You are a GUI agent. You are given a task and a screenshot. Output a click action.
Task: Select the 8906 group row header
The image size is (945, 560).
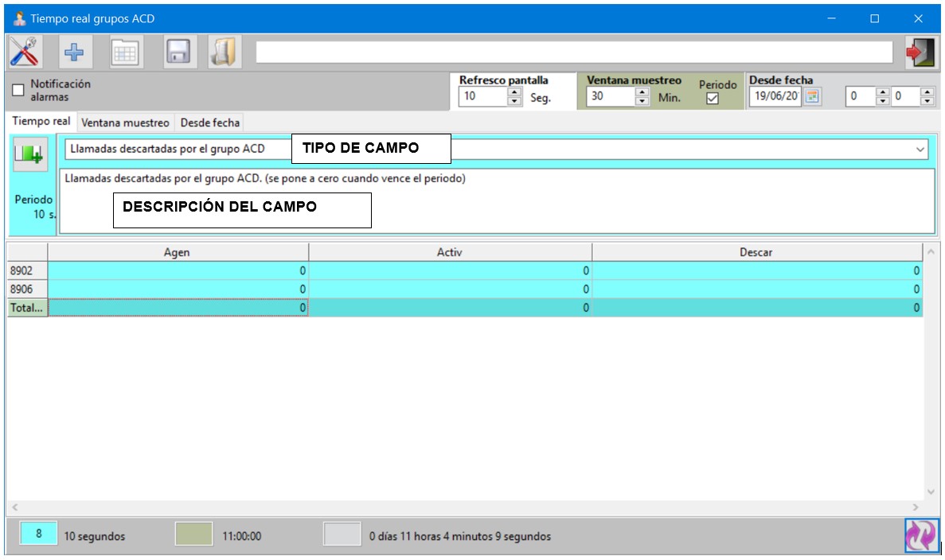27,289
